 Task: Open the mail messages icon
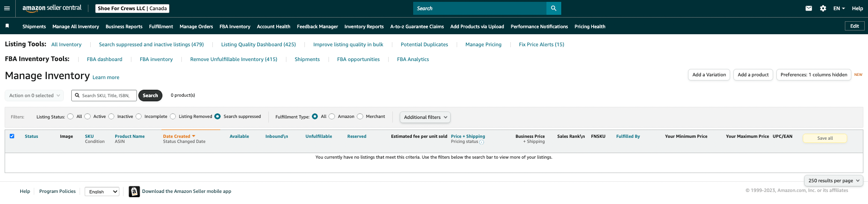pyautogui.click(x=809, y=8)
